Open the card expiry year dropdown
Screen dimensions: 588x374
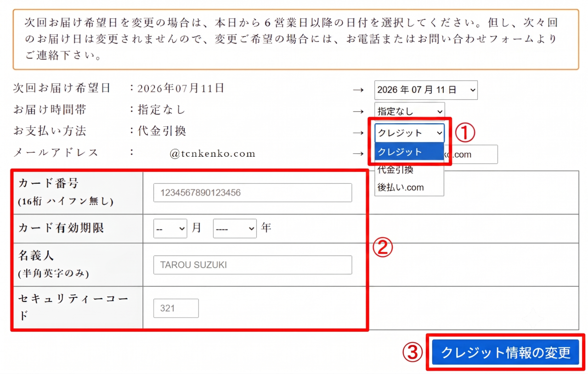pyautogui.click(x=235, y=228)
